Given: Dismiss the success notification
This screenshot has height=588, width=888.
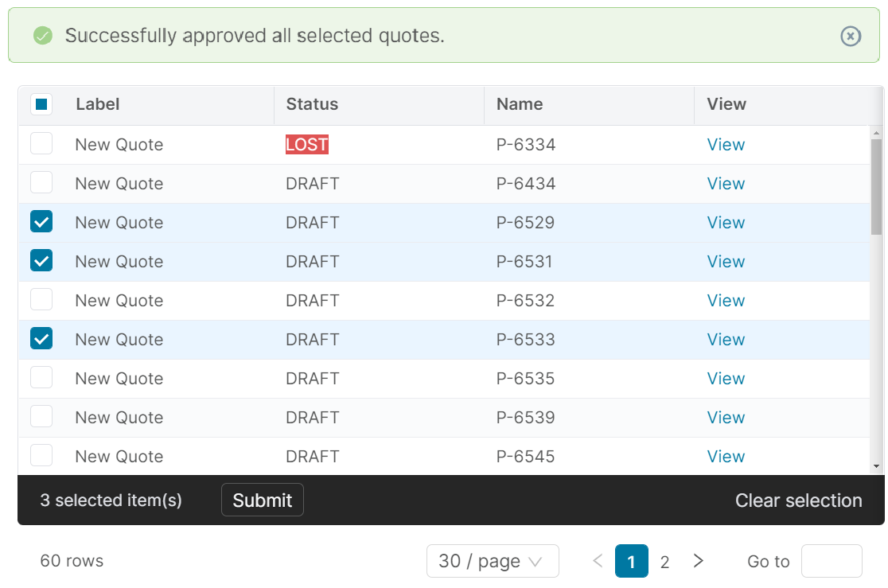Looking at the screenshot, I should (851, 36).
